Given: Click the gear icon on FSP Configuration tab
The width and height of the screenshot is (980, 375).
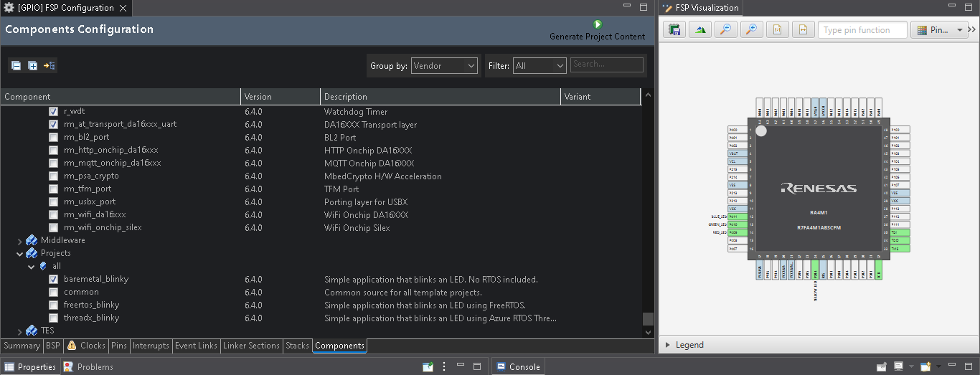Looking at the screenshot, I should [x=9, y=8].
